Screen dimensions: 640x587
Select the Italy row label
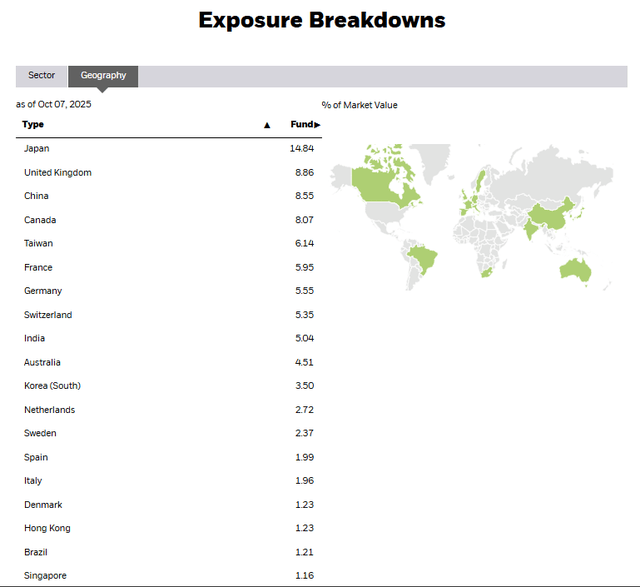pyautogui.click(x=33, y=481)
